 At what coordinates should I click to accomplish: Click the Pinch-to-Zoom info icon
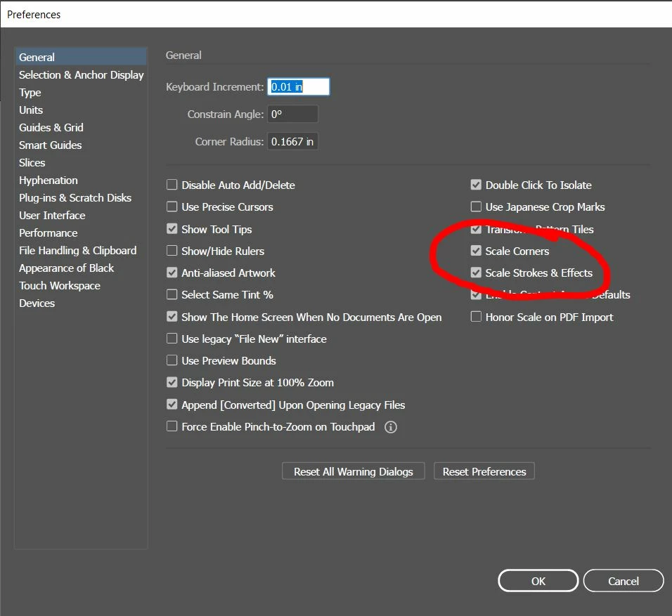[x=390, y=427]
